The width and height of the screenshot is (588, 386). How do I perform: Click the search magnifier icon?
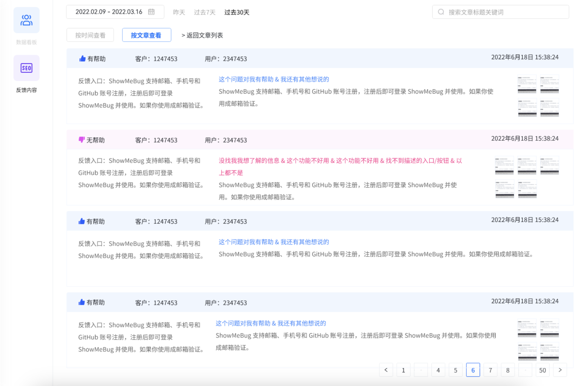[441, 12]
